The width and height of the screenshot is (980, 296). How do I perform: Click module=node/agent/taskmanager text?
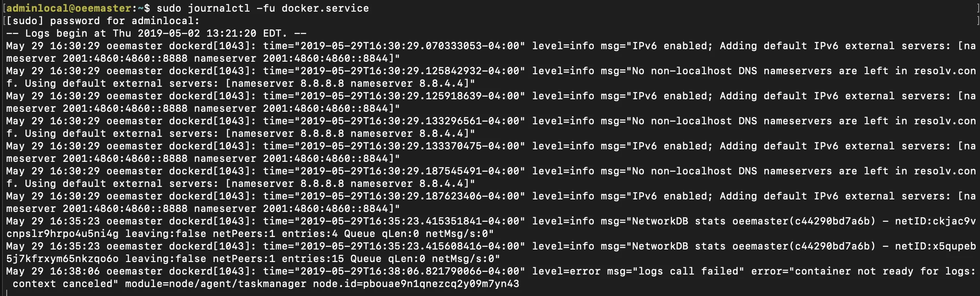coord(215,283)
